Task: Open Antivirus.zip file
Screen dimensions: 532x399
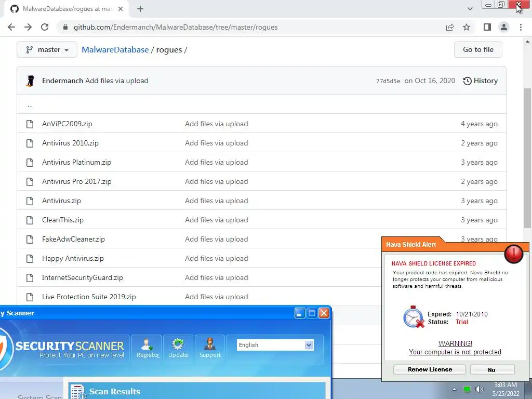Action: coord(61,201)
